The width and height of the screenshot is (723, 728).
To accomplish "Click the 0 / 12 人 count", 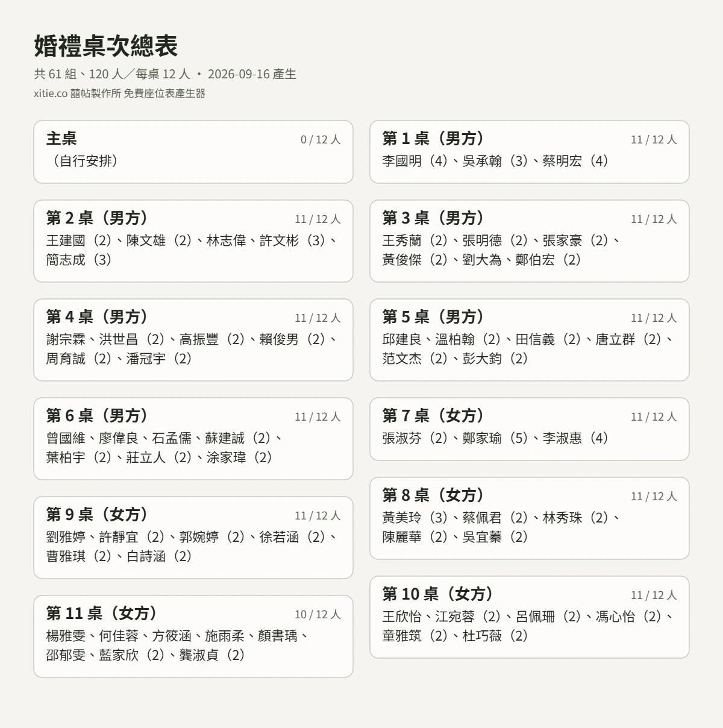I will click(x=321, y=140).
